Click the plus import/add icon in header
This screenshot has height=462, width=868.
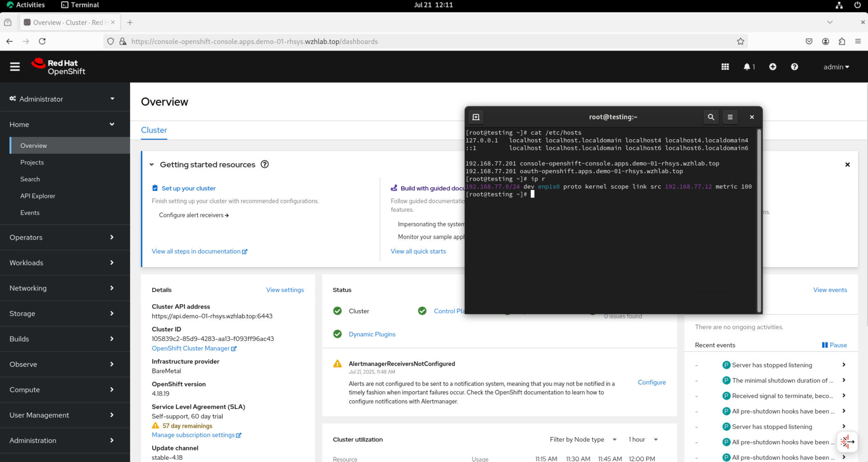[772, 67]
